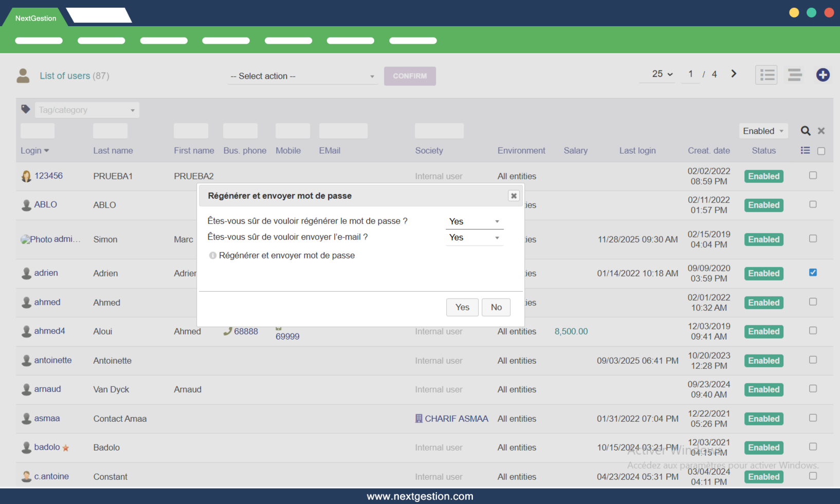Click the Login filter input field
This screenshot has height=504, width=840.
[x=38, y=131]
